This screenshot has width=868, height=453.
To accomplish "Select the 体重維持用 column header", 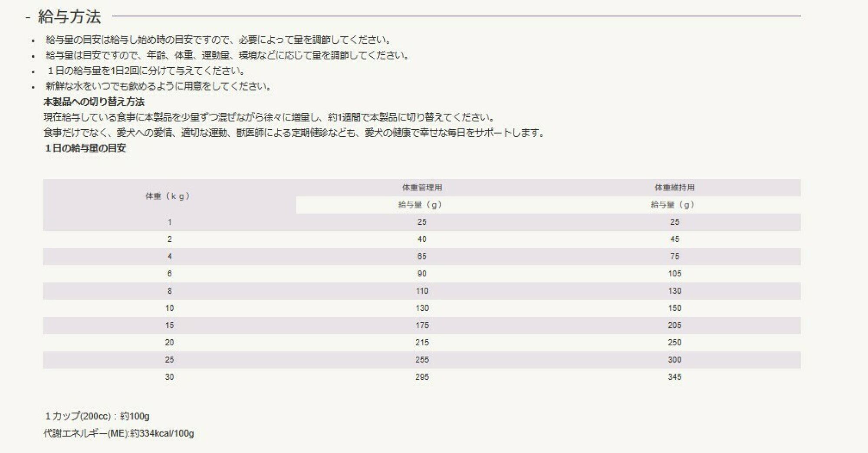I will tap(674, 187).
